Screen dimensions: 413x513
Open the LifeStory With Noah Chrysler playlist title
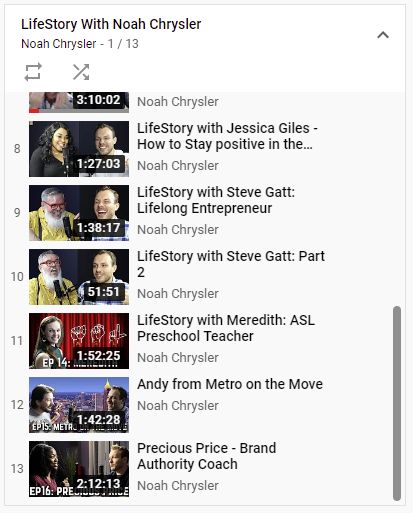(111, 24)
